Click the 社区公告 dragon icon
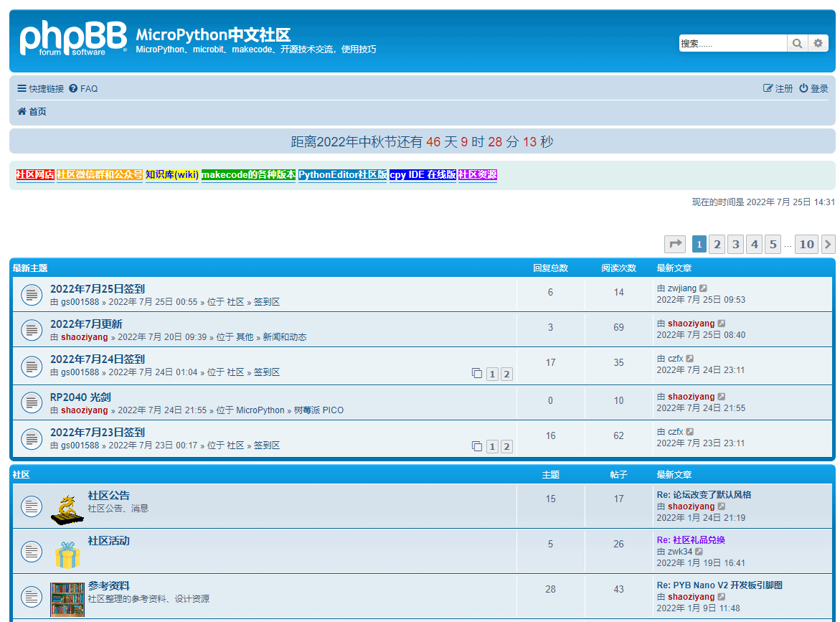This screenshot has height=622, width=840. 67,509
